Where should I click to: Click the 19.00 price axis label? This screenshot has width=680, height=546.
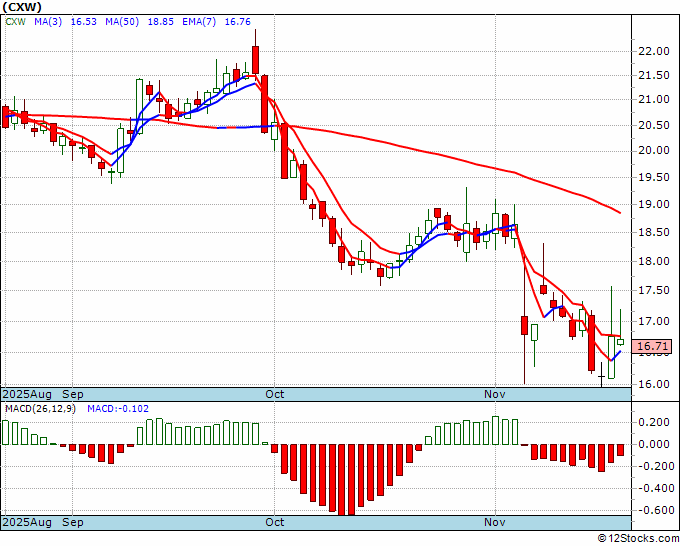[x=654, y=204]
